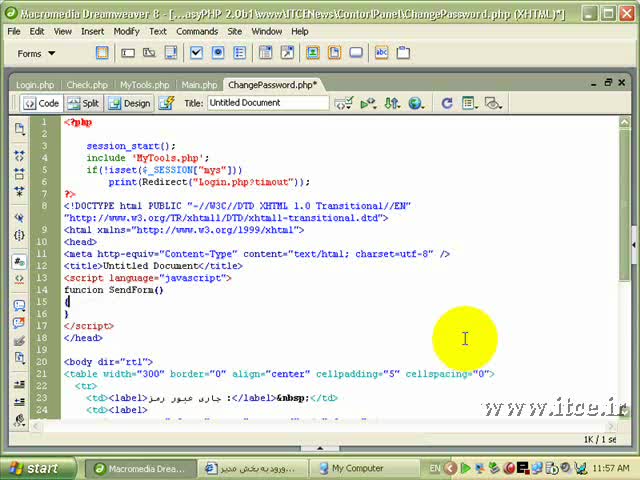Screen dimensions: 640x480
Task: Insert a Text Field icon
Action: tap(128, 53)
